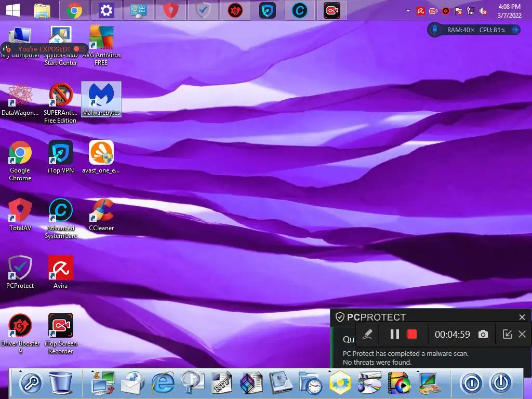Expand the hidden system tray icons arrow

pos(408,11)
